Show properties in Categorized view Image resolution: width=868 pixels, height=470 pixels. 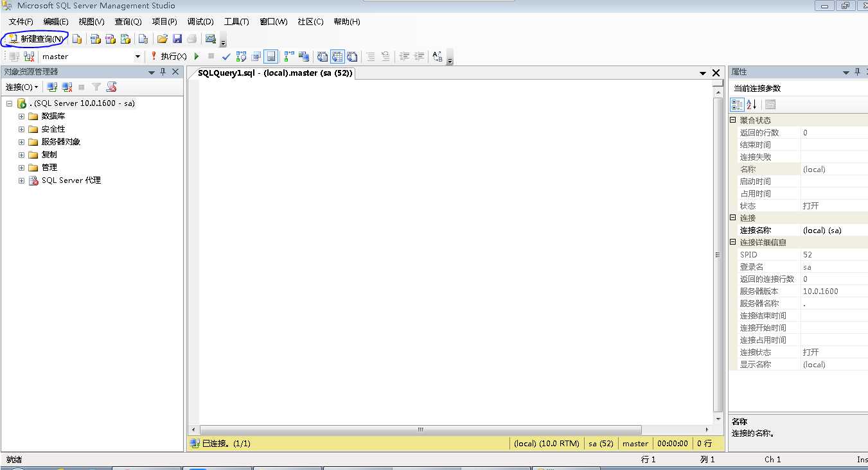(737, 105)
